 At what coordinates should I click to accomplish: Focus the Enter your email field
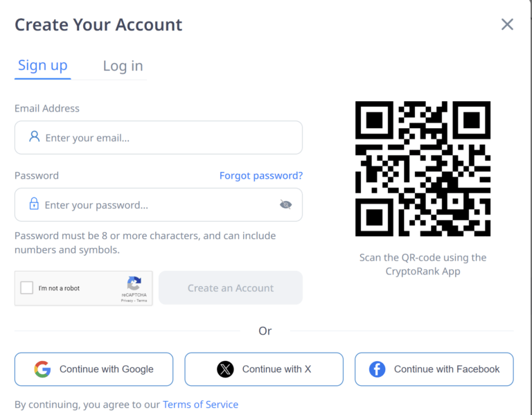pos(166,138)
